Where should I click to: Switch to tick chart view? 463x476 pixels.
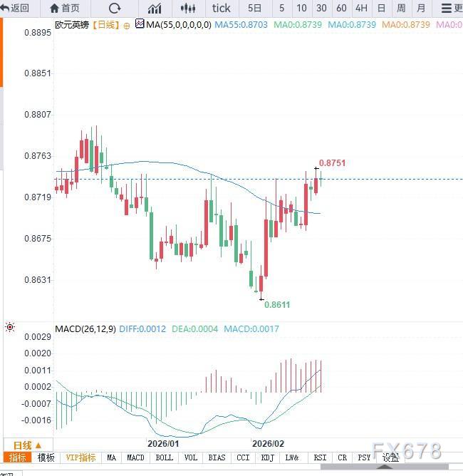click(222, 8)
